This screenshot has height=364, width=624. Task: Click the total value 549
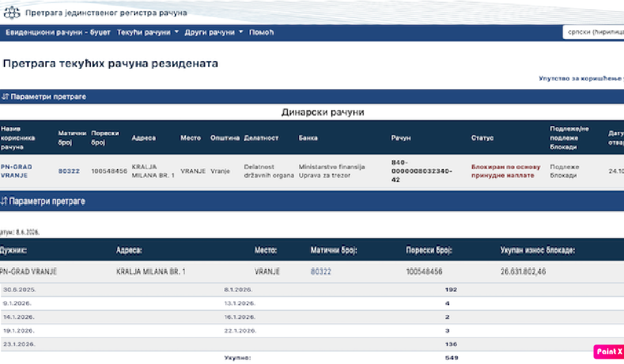coord(451,357)
